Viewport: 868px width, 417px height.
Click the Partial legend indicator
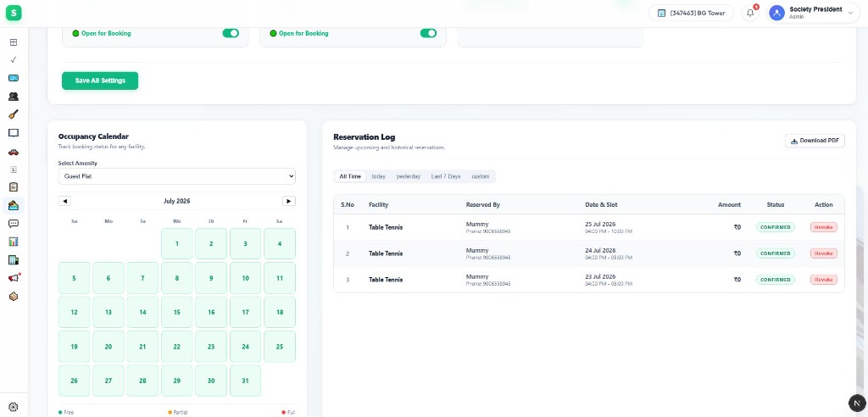(x=177, y=412)
